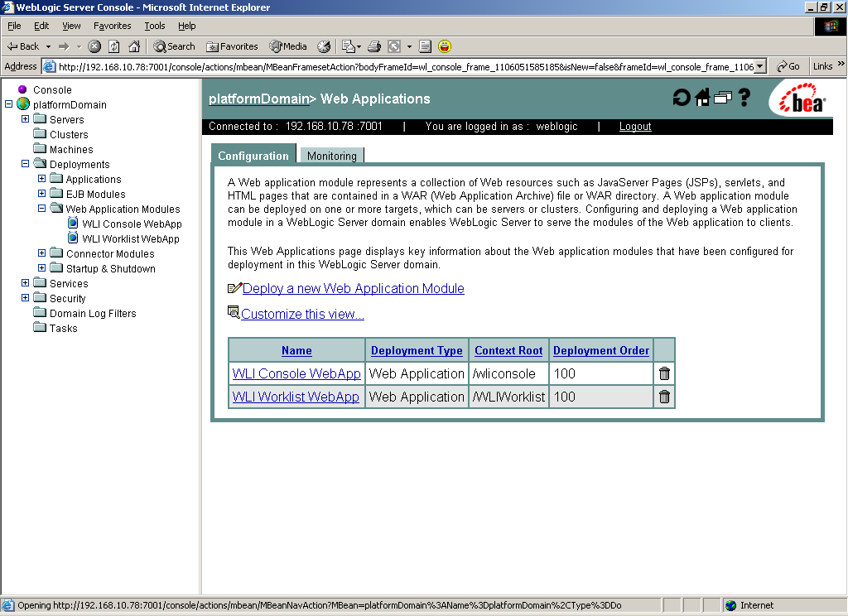Open WLI Worklist WebApp table link
Image resolution: width=848 pixels, height=616 pixels.
[296, 397]
